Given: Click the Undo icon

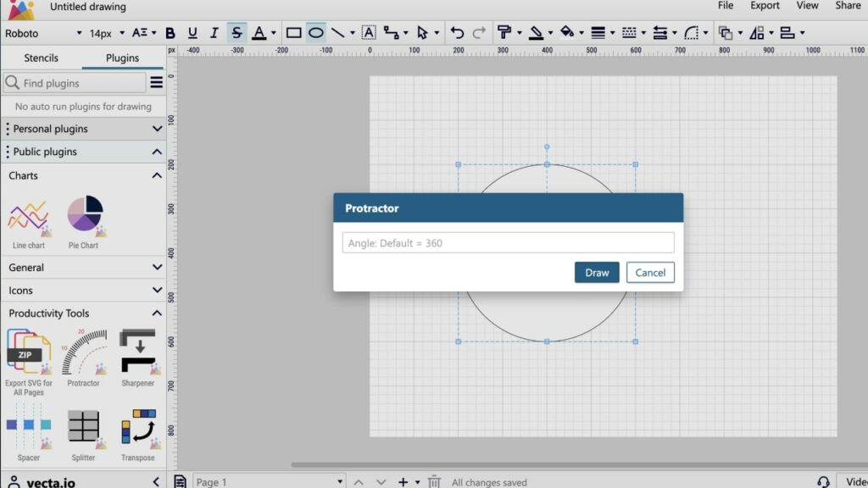Looking at the screenshot, I should point(457,32).
